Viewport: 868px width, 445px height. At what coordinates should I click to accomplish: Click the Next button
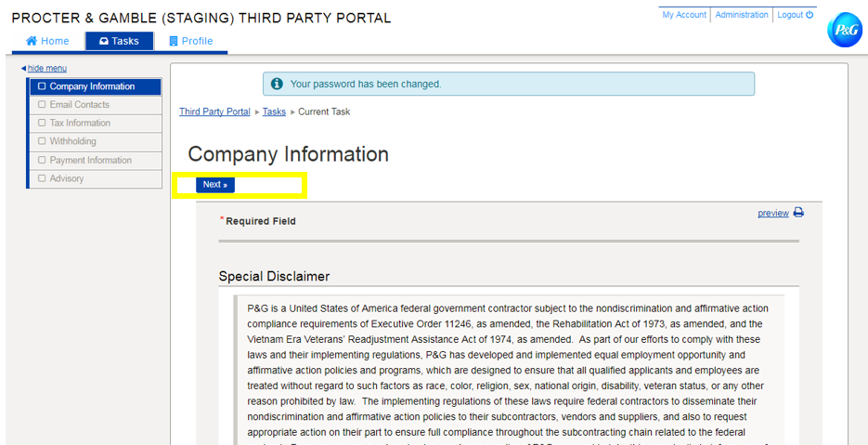pos(215,185)
